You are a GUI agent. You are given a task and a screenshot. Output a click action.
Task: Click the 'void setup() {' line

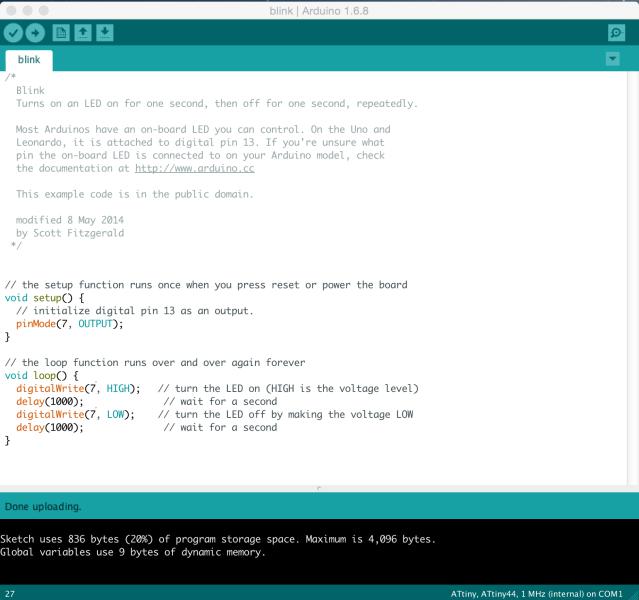(44, 298)
